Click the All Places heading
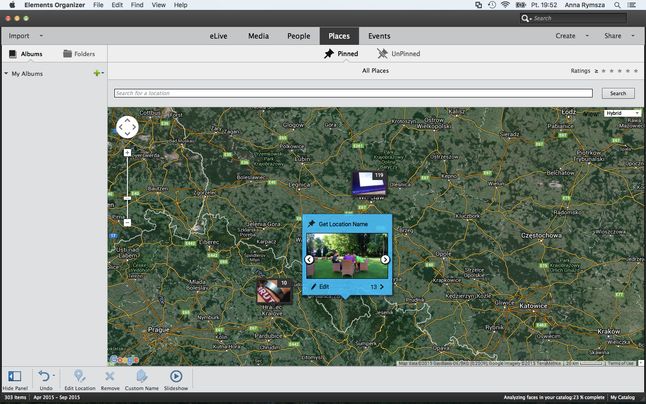The image size is (646, 404). point(375,71)
